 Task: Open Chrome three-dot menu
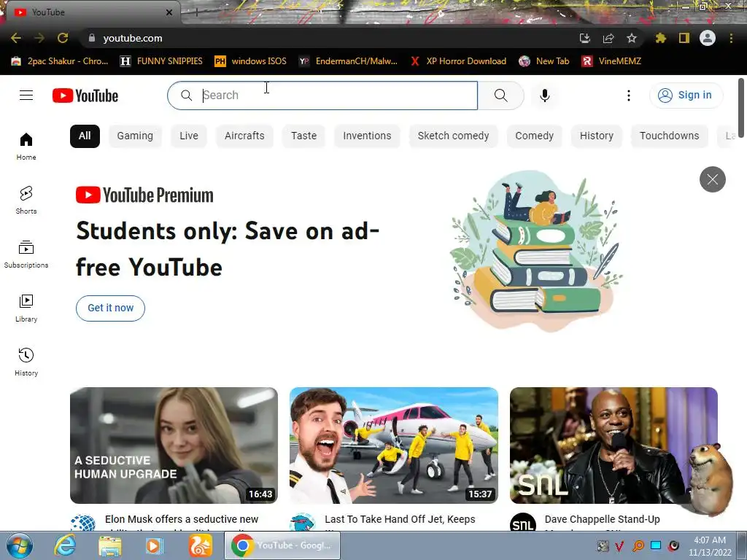[x=731, y=38]
